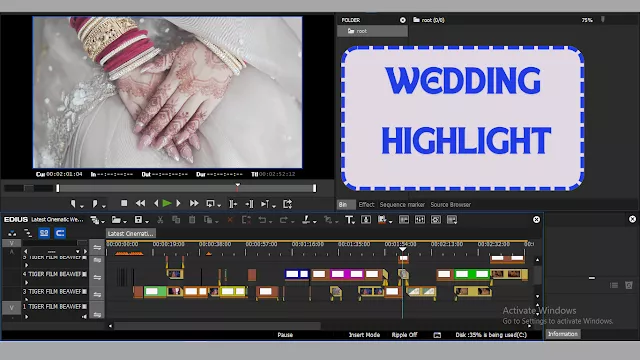
Task: Select the Latest Cinemati... sequence tab
Action: point(131,233)
